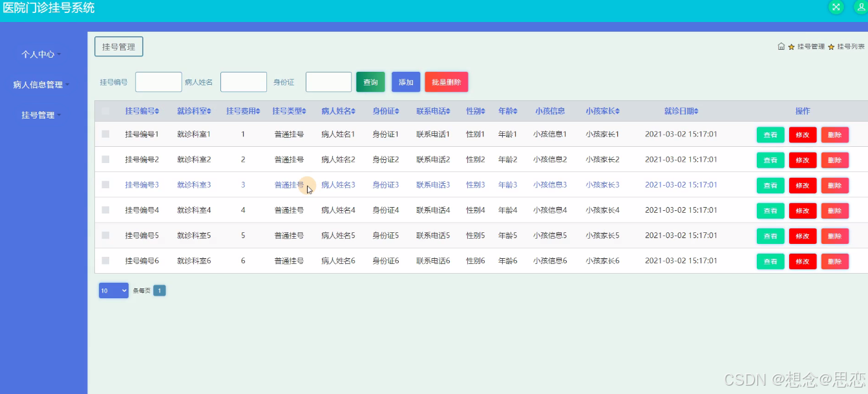Sort by 身份证 column arrows
This screenshot has width=868, height=394.
397,111
